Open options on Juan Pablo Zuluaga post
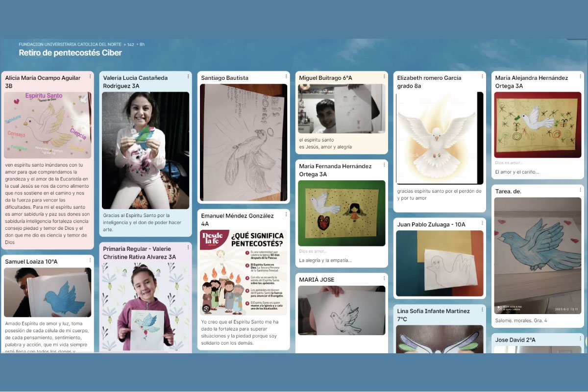Image resolution: width=588 pixels, height=392 pixels. point(482,223)
